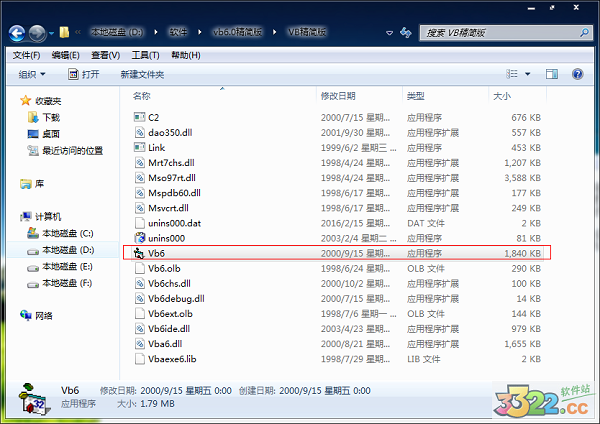This screenshot has width=600, height=424.
Task: Expand the arrow after vb6.0精简版 breadcrumb
Action: [275, 32]
